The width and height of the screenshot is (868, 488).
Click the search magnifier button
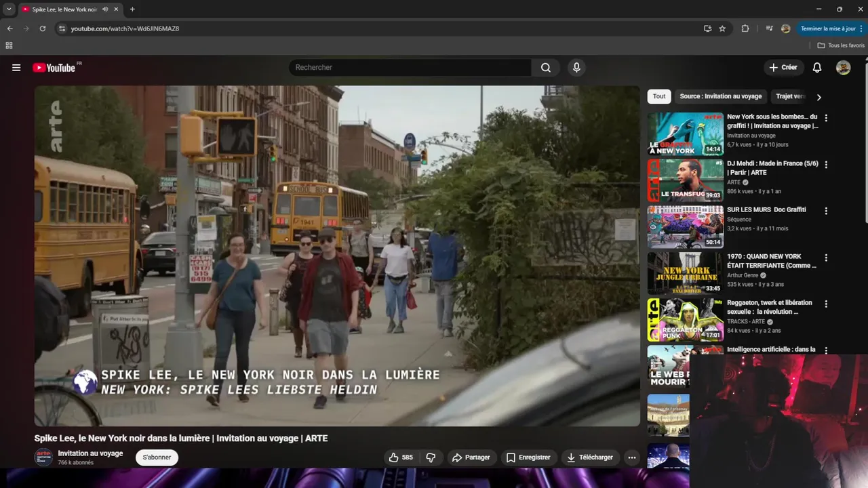[546, 68]
